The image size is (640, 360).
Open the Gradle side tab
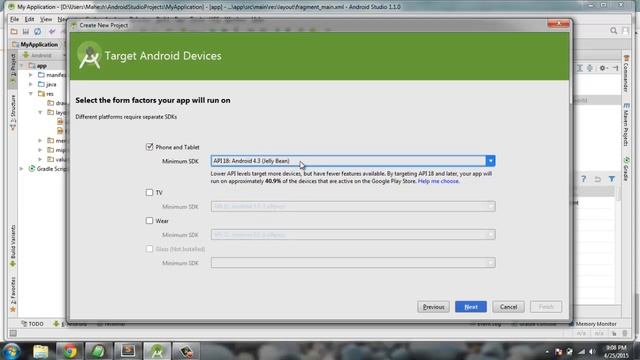pyautogui.click(x=626, y=169)
